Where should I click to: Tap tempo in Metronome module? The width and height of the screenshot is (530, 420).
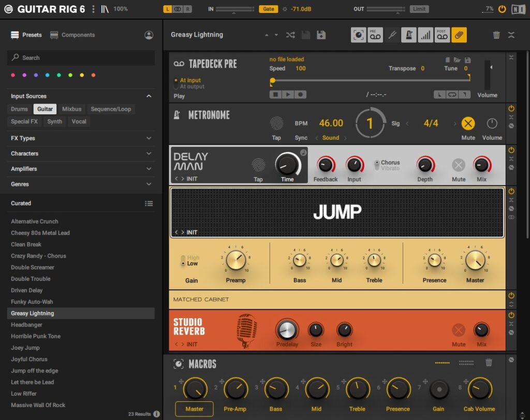[x=276, y=123]
